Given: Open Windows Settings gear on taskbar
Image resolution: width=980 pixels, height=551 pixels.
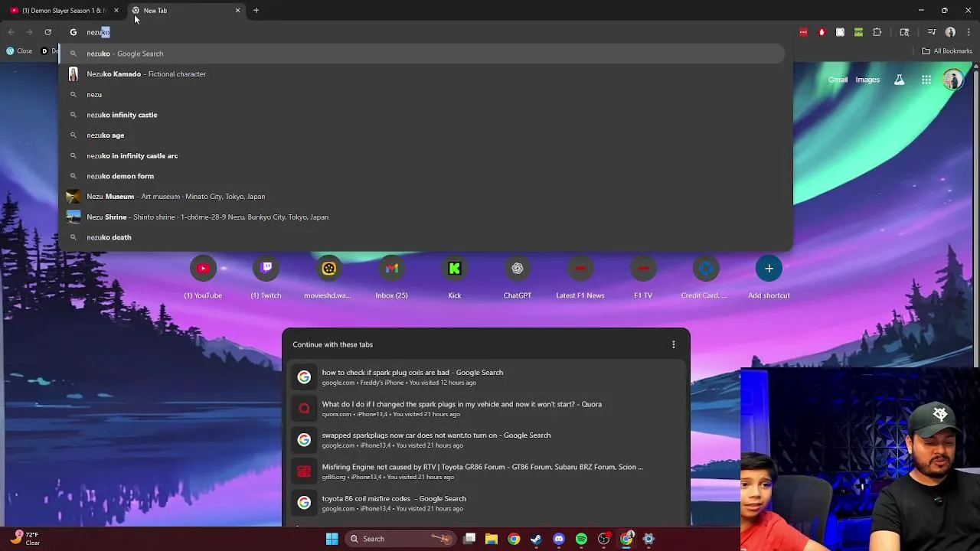Looking at the screenshot, I should (648, 539).
